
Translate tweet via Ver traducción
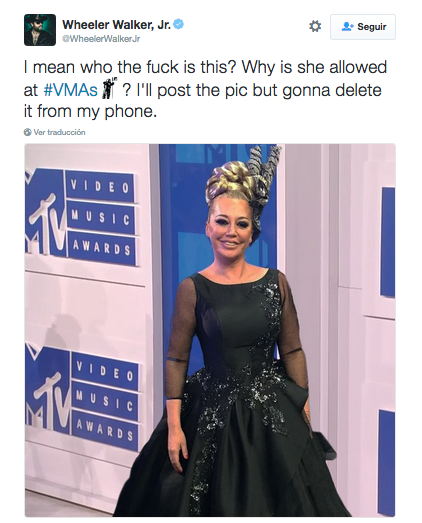tap(59, 132)
